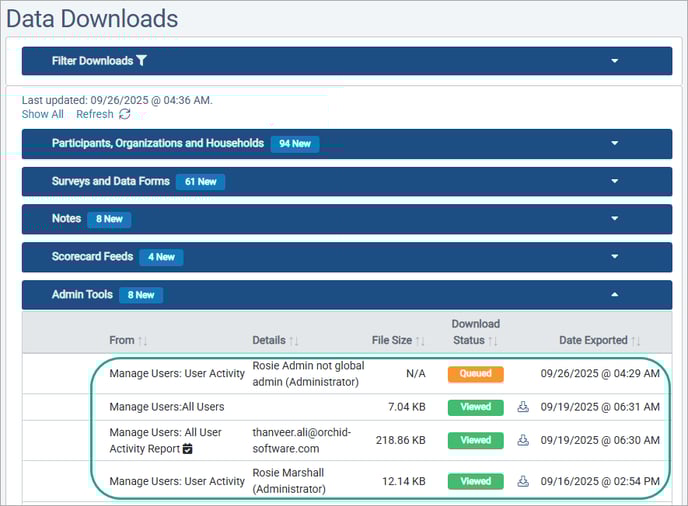Click the filter funnel icon
Image resolution: width=688 pixels, height=506 pixels.
[x=142, y=61]
